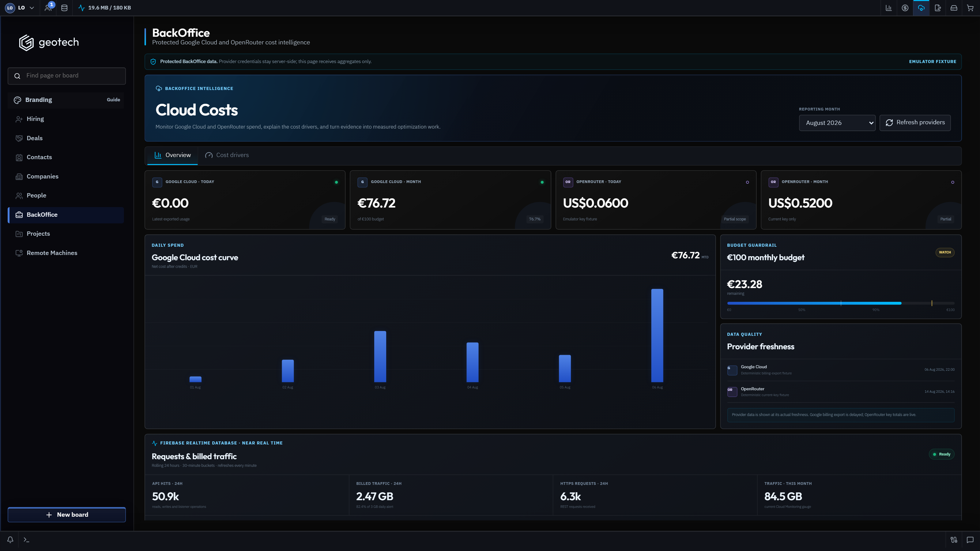Focus the Find page or board search field
980x551 pixels.
[x=66, y=76]
